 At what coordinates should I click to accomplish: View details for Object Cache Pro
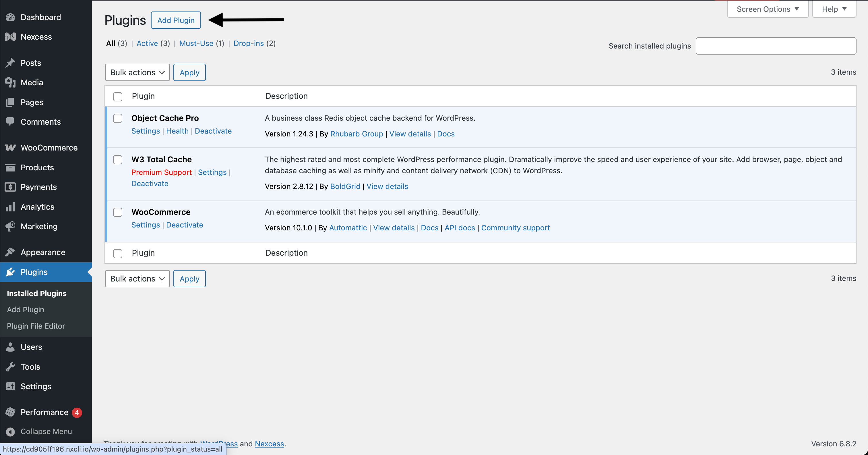coord(410,134)
